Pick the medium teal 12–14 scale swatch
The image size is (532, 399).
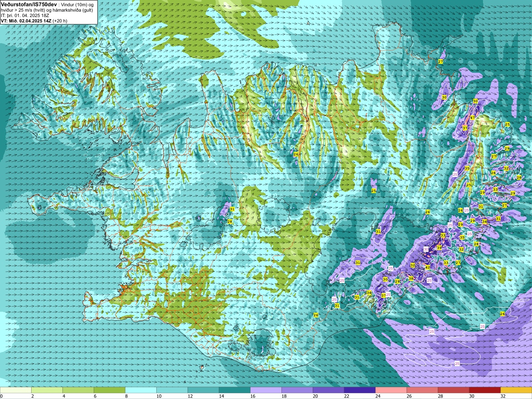203,390
